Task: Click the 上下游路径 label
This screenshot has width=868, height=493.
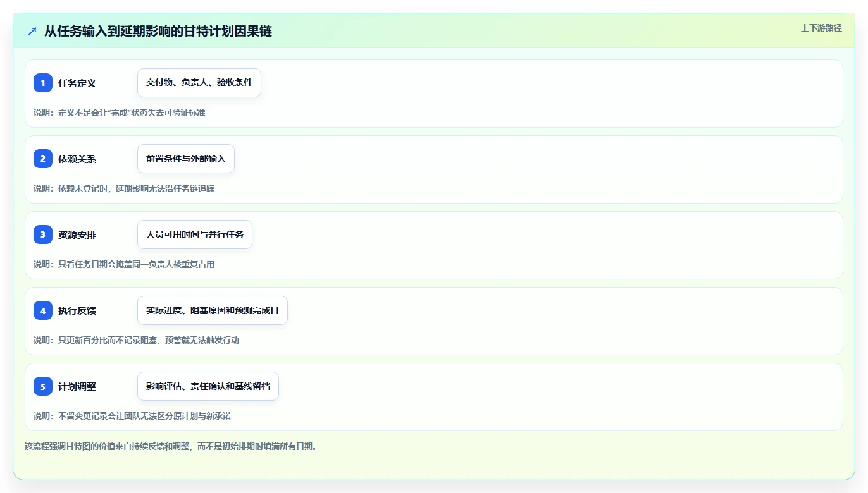Action: 821,28
